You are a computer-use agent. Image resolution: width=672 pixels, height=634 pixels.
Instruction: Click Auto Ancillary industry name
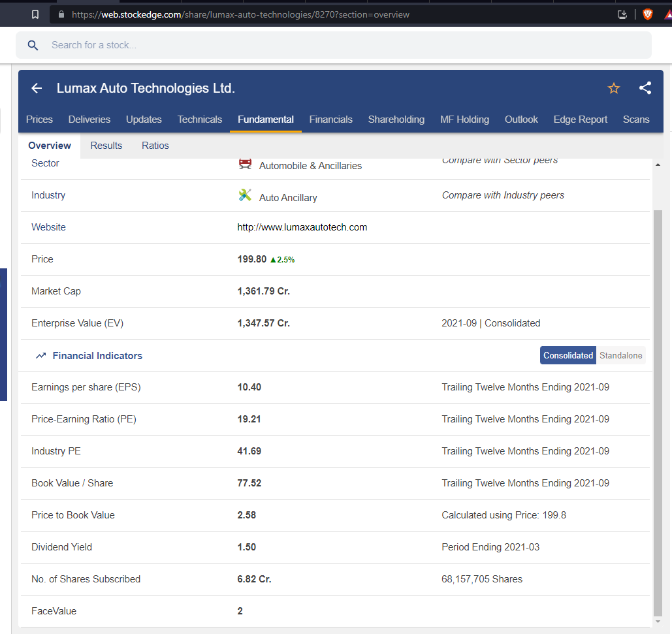pos(288,198)
